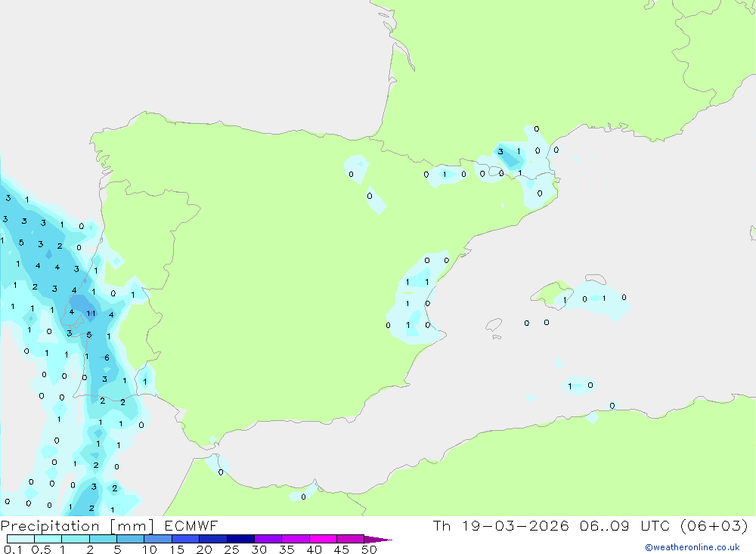756x554 pixels.
Task: Click the '11' precipitation value near Lisbon
Action: click(x=91, y=314)
